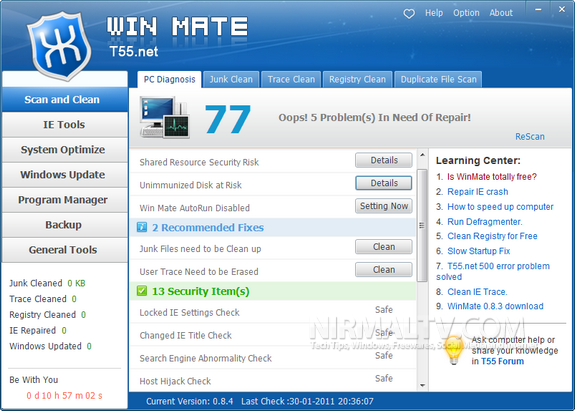Open How to speed up computer link
This screenshot has width=575, height=411.
[500, 207]
